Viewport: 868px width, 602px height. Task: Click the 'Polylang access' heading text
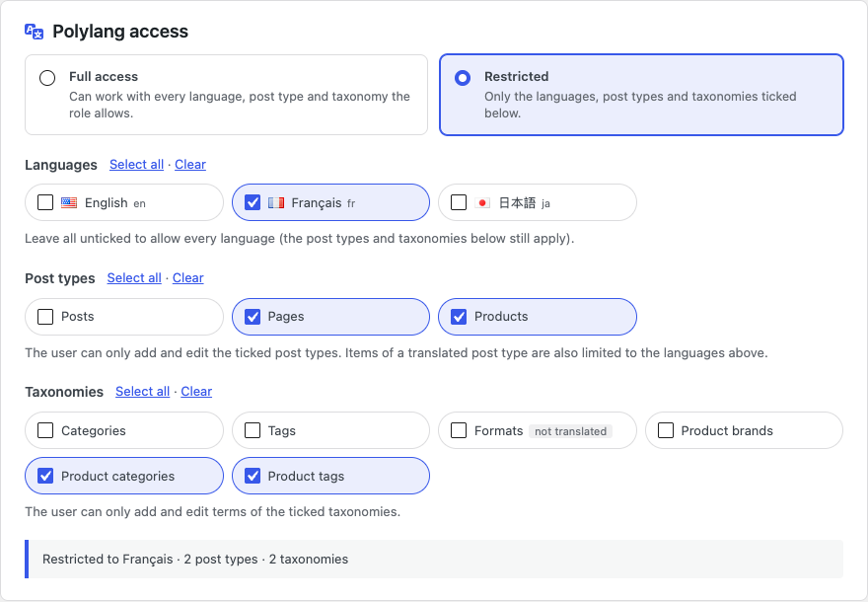(120, 32)
